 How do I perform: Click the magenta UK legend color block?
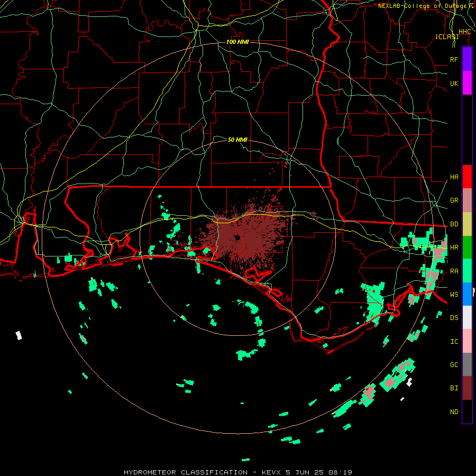point(467,83)
